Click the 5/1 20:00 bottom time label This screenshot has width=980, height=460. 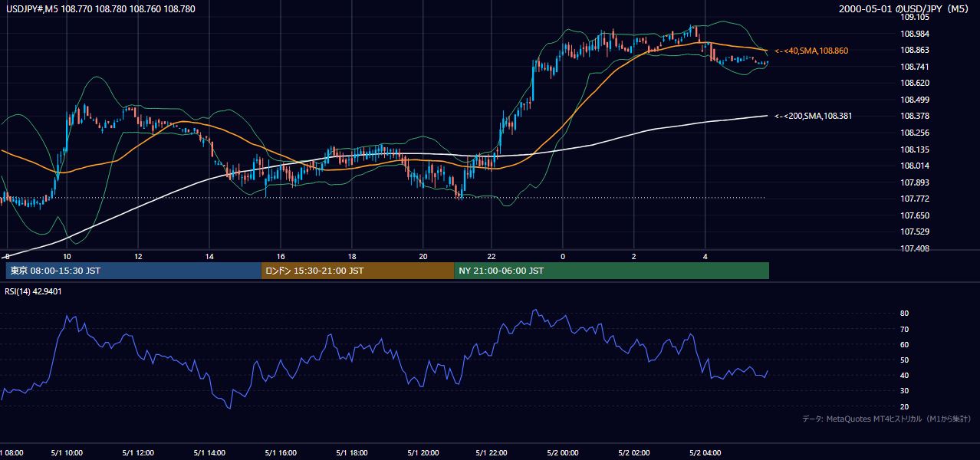tap(423, 452)
